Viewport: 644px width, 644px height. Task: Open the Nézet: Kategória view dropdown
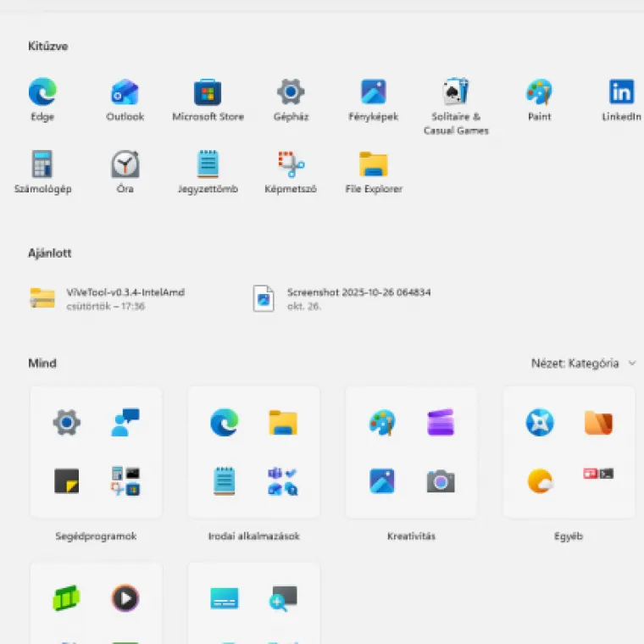tap(583, 363)
